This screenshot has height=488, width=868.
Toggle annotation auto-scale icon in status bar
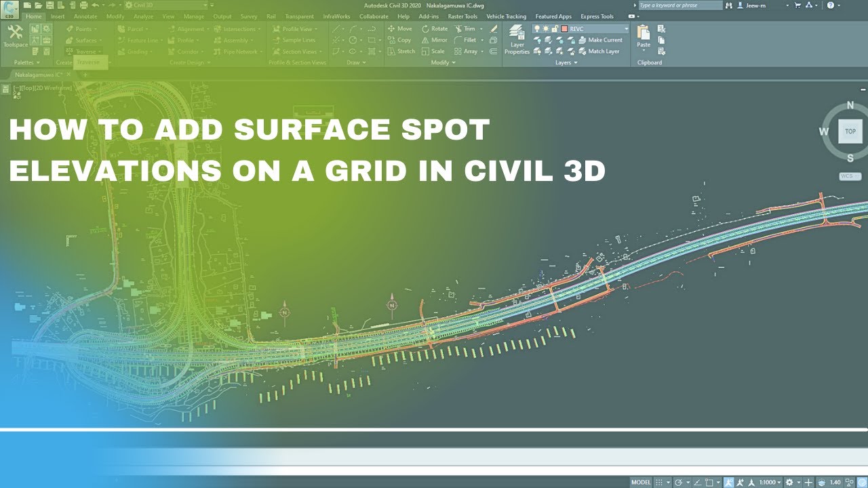click(x=741, y=483)
